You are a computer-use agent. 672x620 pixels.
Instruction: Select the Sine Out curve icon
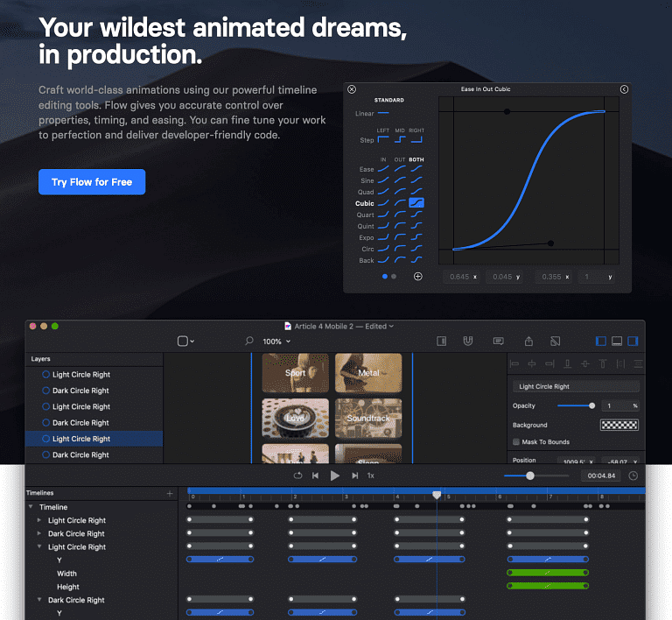(400, 180)
